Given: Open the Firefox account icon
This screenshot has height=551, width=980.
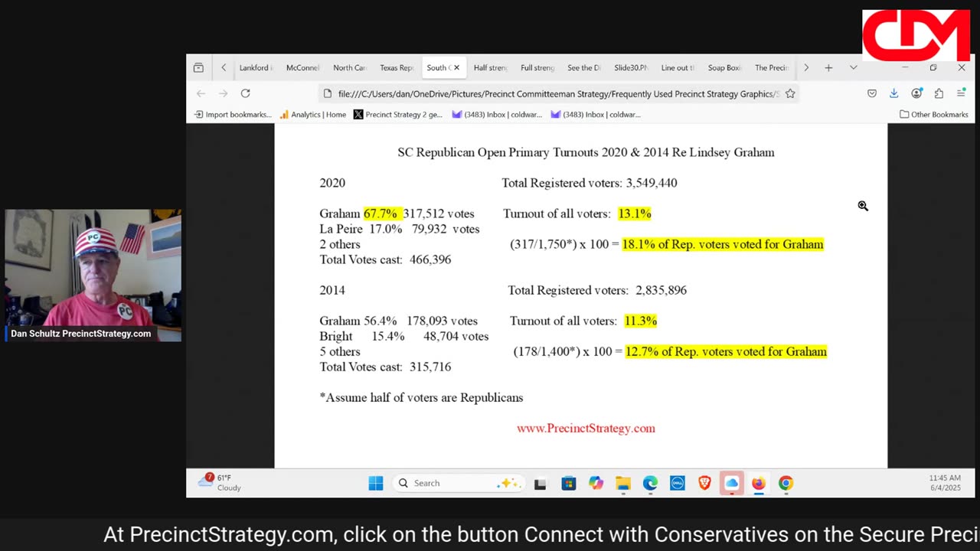Looking at the screenshot, I should point(916,93).
